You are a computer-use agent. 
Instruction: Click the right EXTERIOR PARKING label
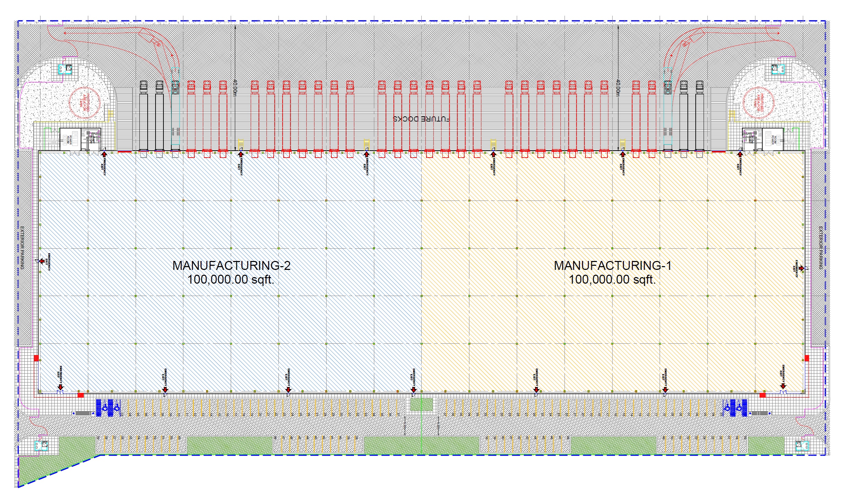[x=821, y=248]
